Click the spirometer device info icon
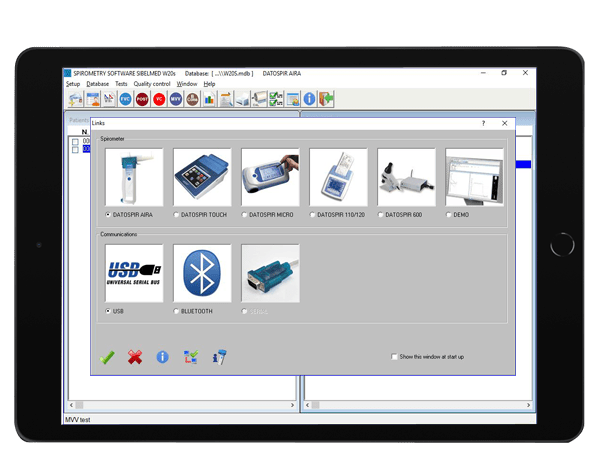The image size is (600, 475). tap(219, 357)
